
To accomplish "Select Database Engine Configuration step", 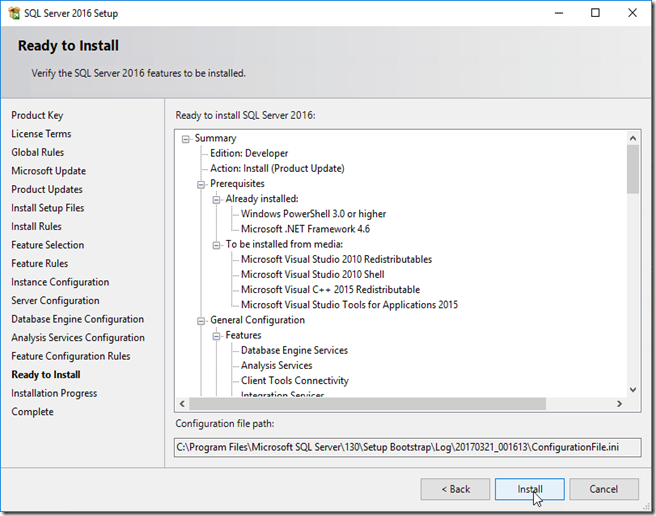I will (x=77, y=319).
